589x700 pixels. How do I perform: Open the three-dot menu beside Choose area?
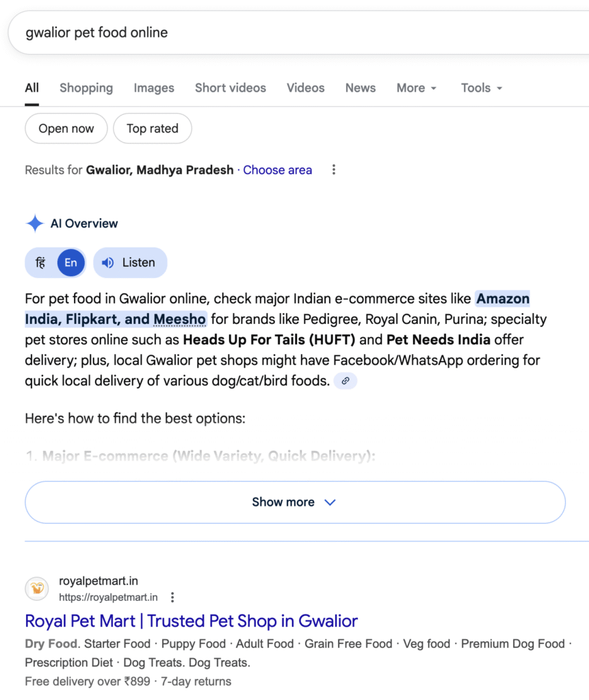pos(334,170)
